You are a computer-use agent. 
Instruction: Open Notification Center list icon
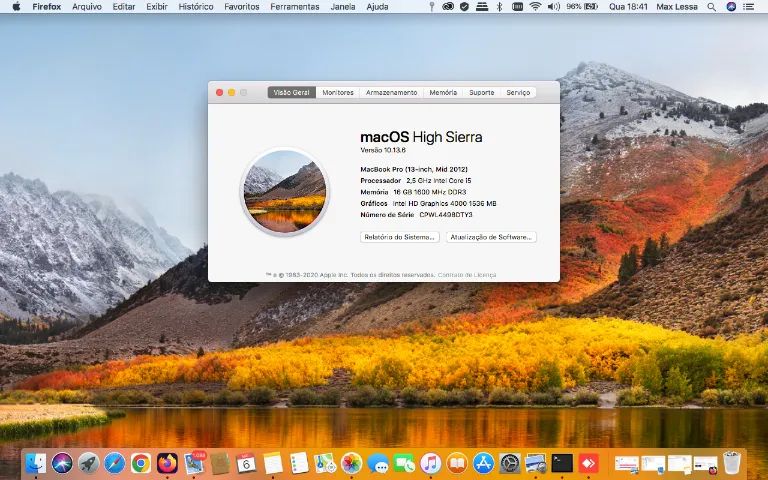click(x=748, y=7)
